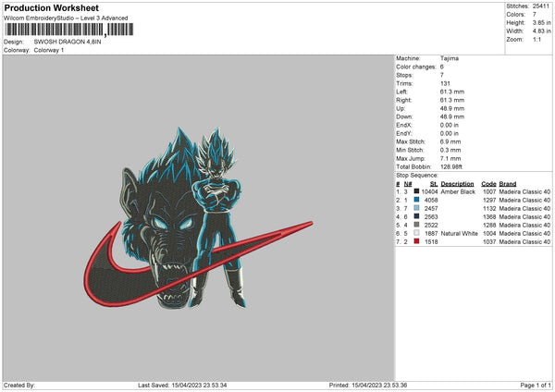
Task: Click the Height value 3.85 in
Action: [541, 22]
